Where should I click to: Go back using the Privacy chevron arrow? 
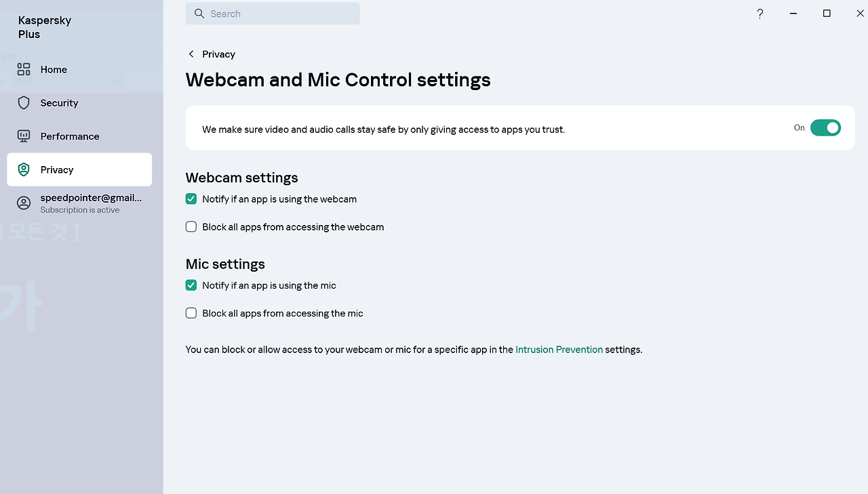[x=191, y=54]
